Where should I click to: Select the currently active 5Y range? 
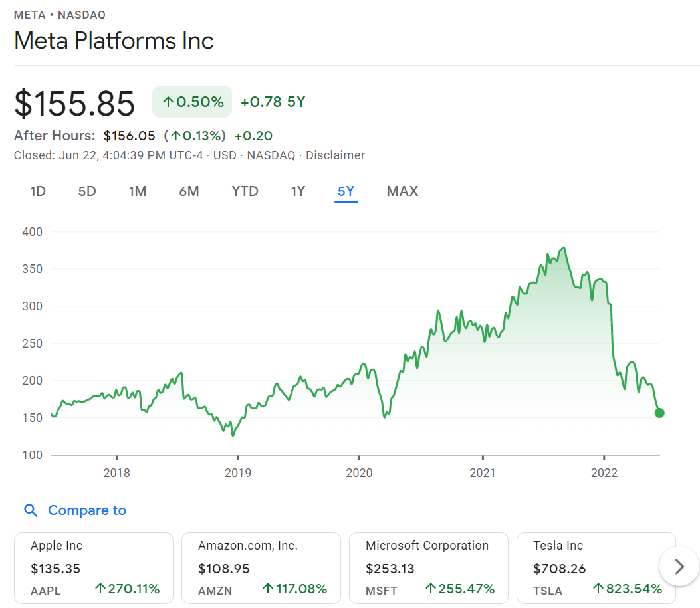(x=346, y=191)
